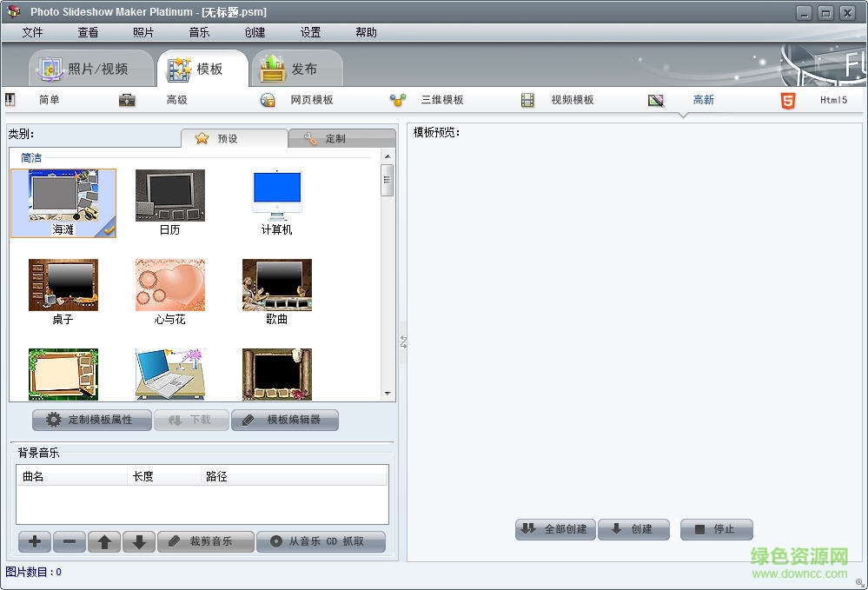Screen dimensions: 868x590
Task: Click the 视频模板 (video templates) icon
Action: tap(528, 100)
